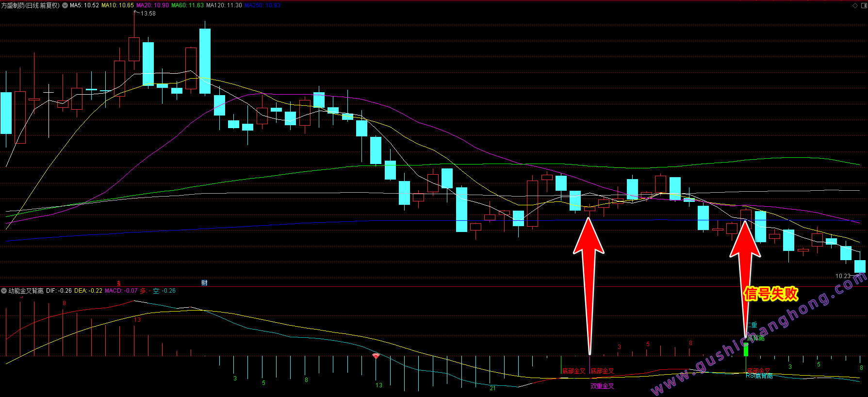Click the magenta MA20: 10.90 label
868x397 pixels.
152,5
